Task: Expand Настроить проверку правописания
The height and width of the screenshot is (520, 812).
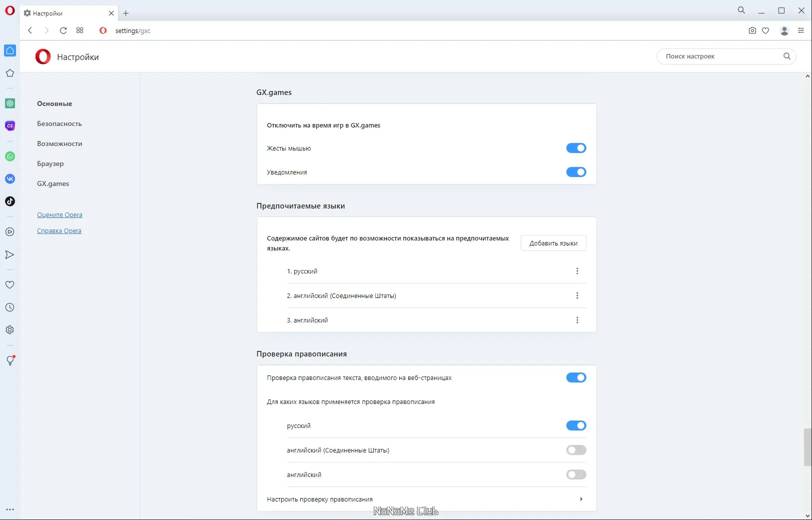Action: [x=581, y=499]
